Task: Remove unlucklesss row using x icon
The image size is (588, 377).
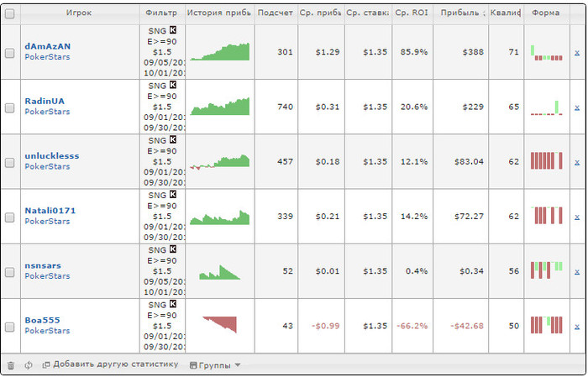Action: (576, 161)
